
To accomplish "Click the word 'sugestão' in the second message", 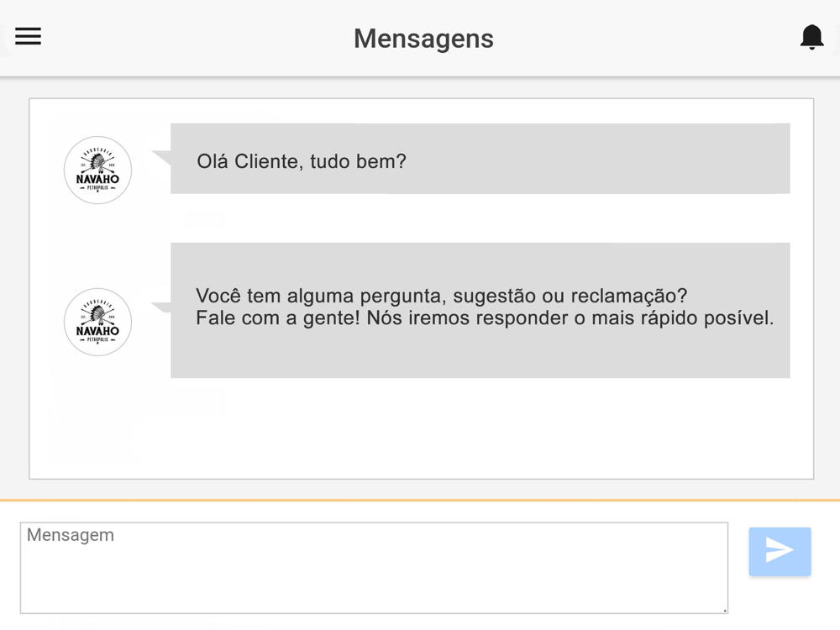I will tap(494, 297).
